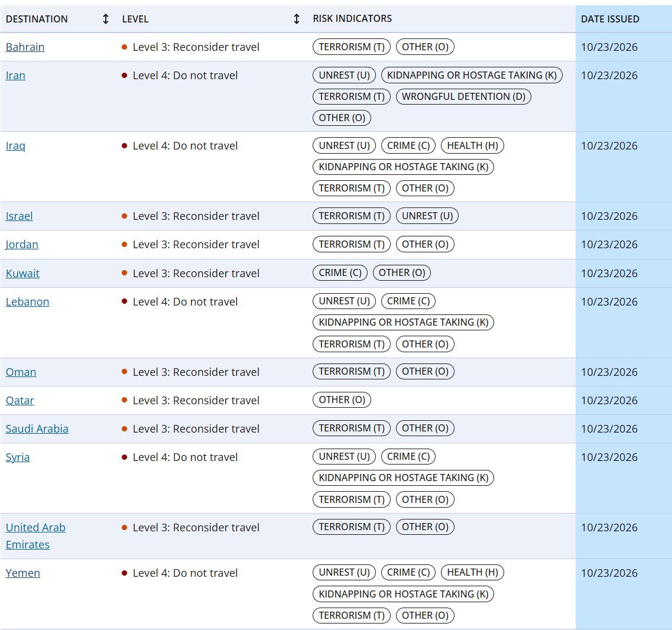Click Level 4 text in Iran row
Screen dimensions: 672x630
185,76
